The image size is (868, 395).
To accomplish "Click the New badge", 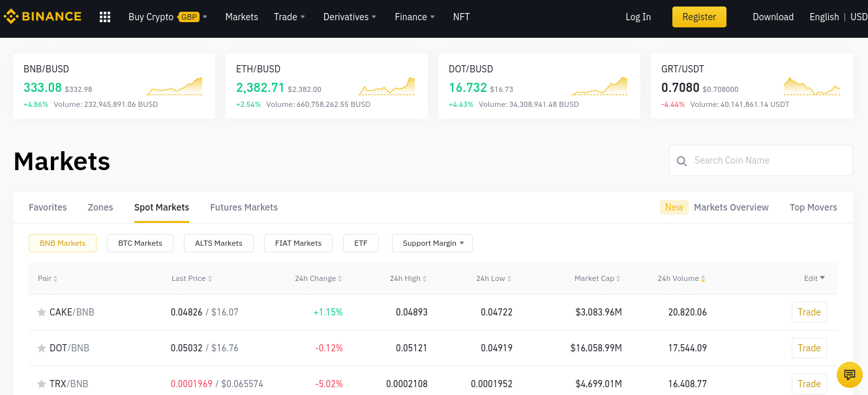I will point(674,207).
